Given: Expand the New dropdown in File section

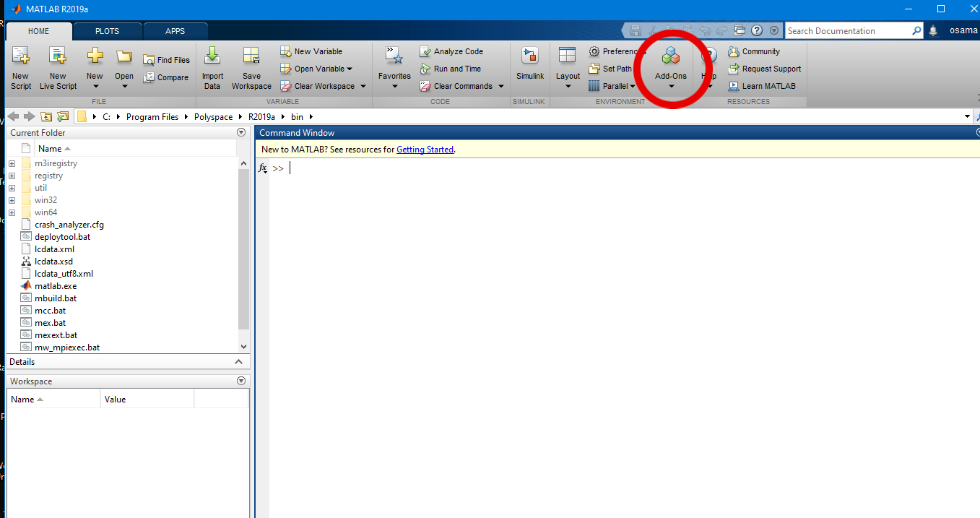Looking at the screenshot, I should [95, 86].
